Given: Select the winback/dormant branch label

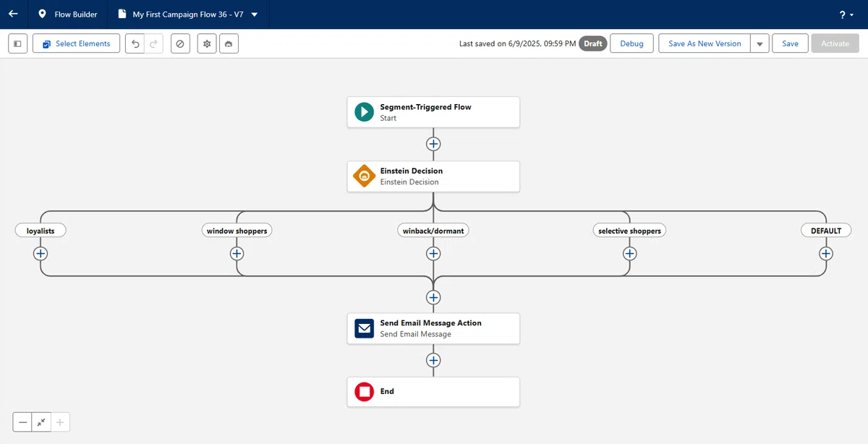Looking at the screenshot, I should (433, 231).
